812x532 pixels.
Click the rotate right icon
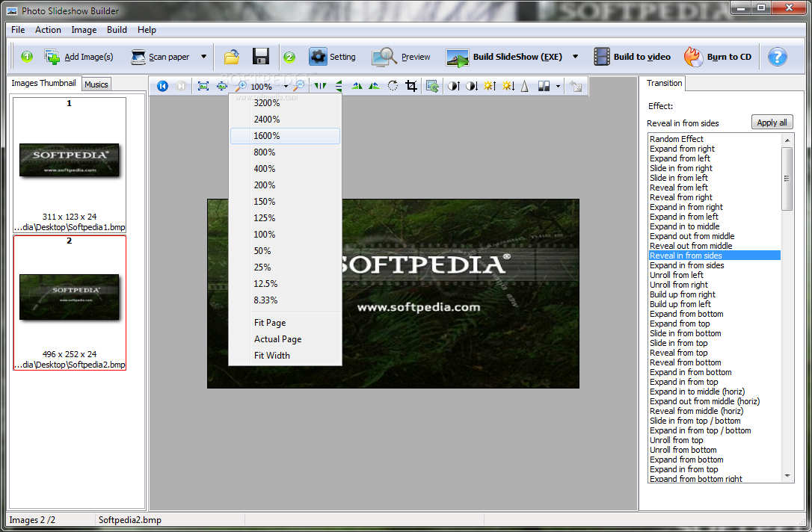click(x=374, y=86)
